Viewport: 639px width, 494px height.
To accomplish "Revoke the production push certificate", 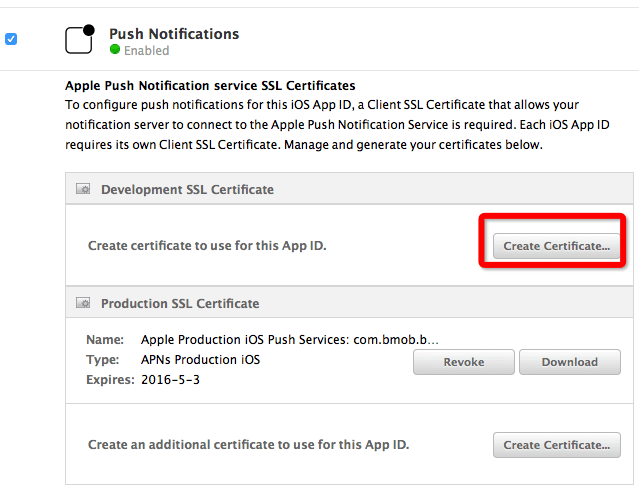I will pyautogui.click(x=463, y=362).
